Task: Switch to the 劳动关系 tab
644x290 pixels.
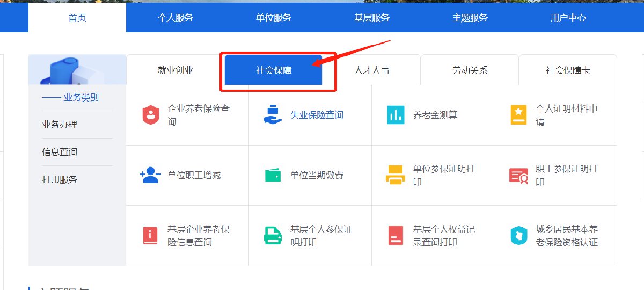Action: point(470,70)
